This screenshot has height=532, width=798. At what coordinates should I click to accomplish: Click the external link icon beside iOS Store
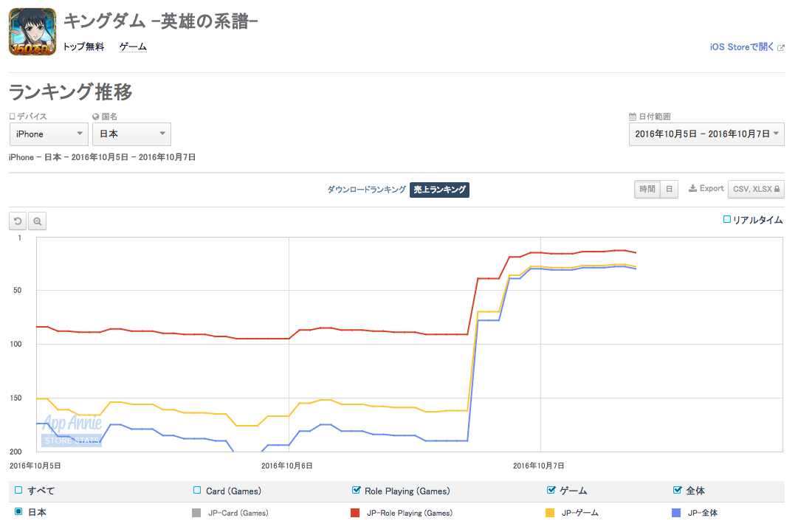781,48
